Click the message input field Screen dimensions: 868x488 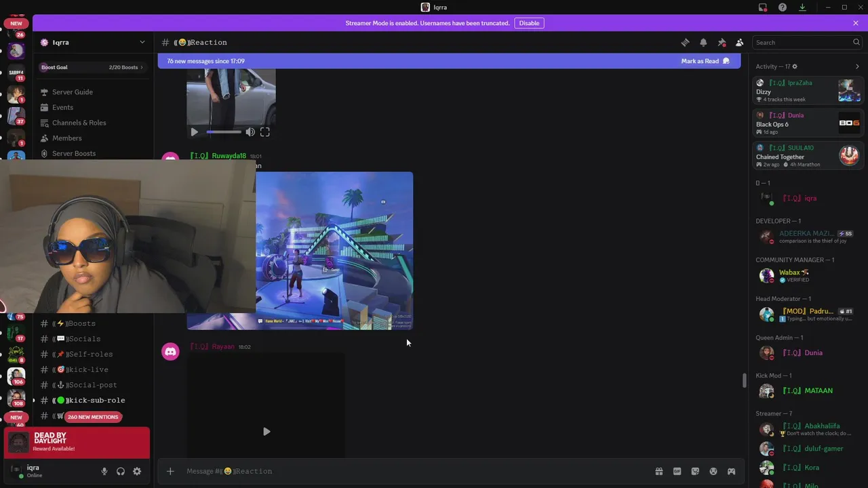coord(414,471)
